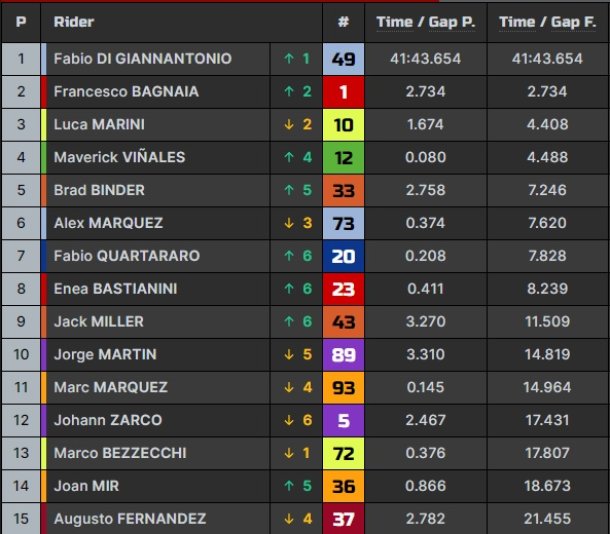Screen dimensions: 610x534
Task: Sort by the Time / Gap P. column header
Action: [x=426, y=22]
